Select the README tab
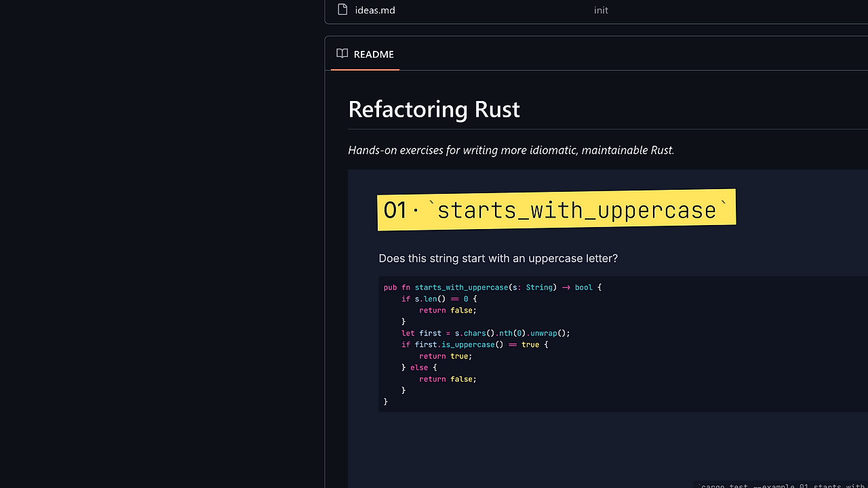Viewport: 868px width, 488px height. click(365, 54)
